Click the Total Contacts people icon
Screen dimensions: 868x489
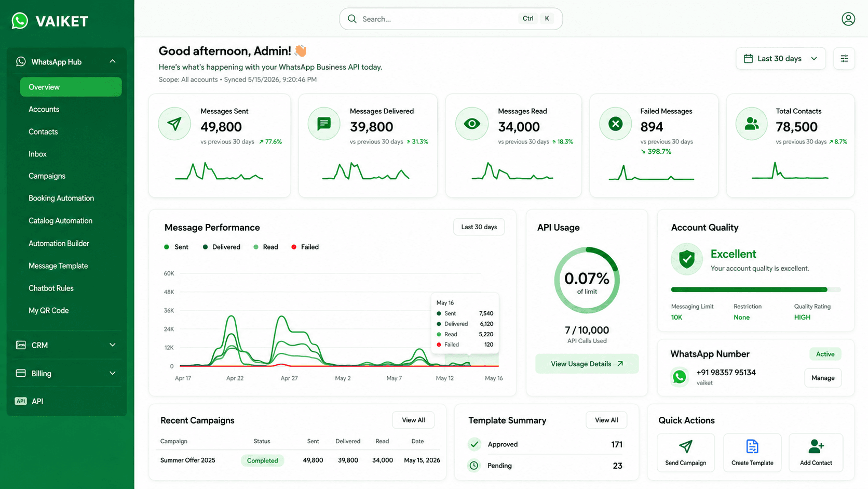(x=752, y=124)
